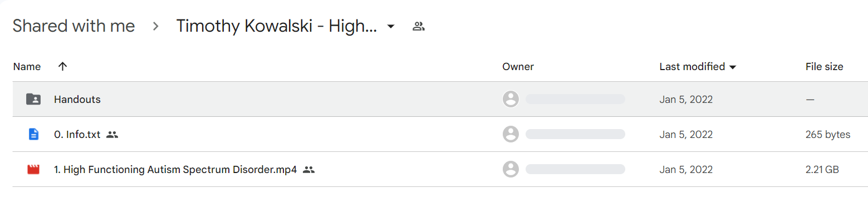The image size is (868, 222).
Task: Click the owner avatar in the mp4 row
Action: tap(511, 169)
